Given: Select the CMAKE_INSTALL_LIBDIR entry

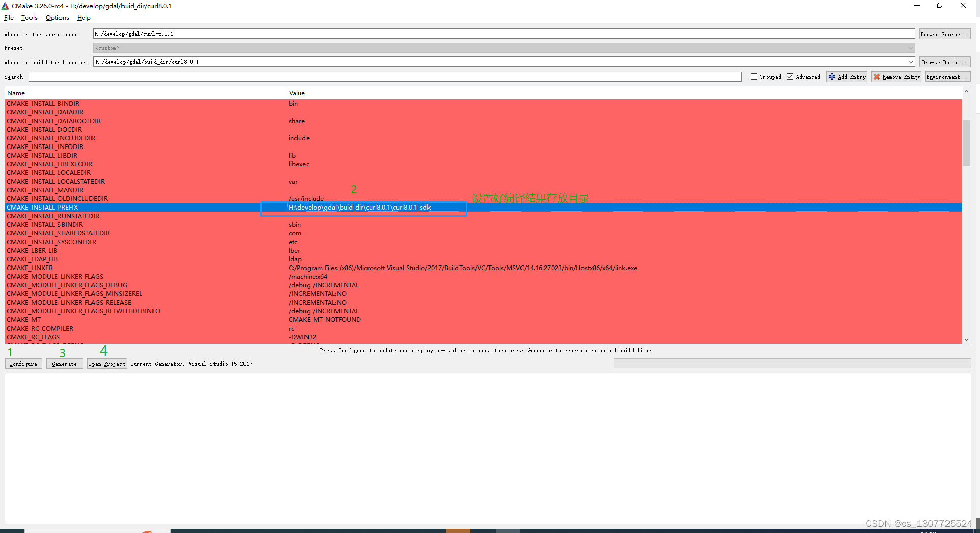Looking at the screenshot, I should tap(42, 156).
